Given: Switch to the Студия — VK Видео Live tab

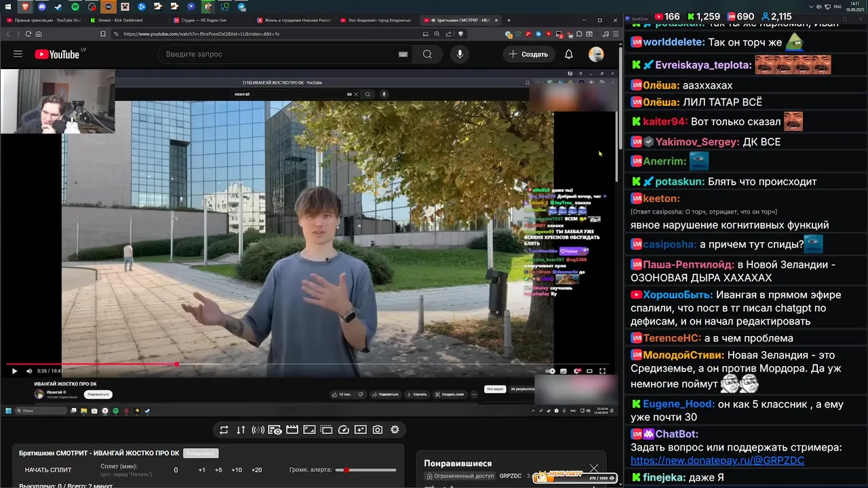Looking at the screenshot, I should click(x=209, y=20).
